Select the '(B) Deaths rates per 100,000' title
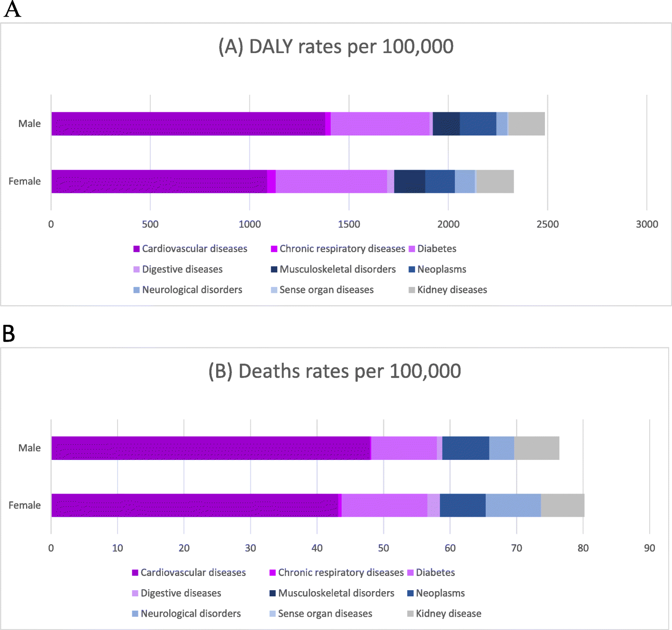The image size is (672, 630). coord(335,371)
